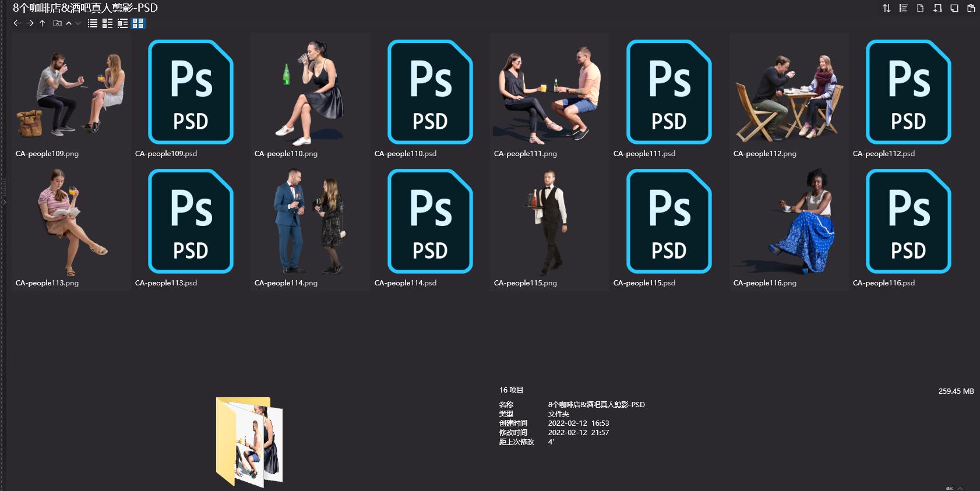The image size is (980, 491).
Task: Select the large thumbnails grid view
Action: tap(138, 23)
